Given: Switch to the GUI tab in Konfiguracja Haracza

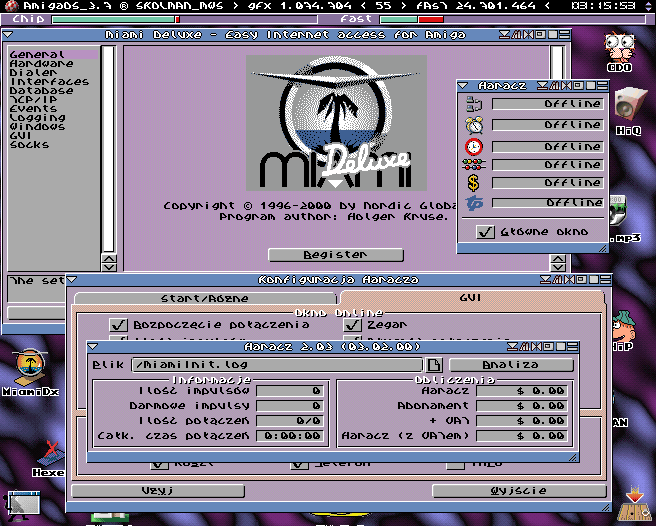Looking at the screenshot, I should (471, 298).
